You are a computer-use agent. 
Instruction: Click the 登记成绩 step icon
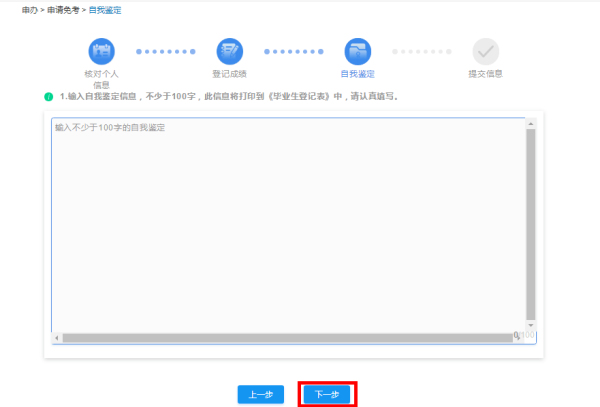[x=230, y=51]
